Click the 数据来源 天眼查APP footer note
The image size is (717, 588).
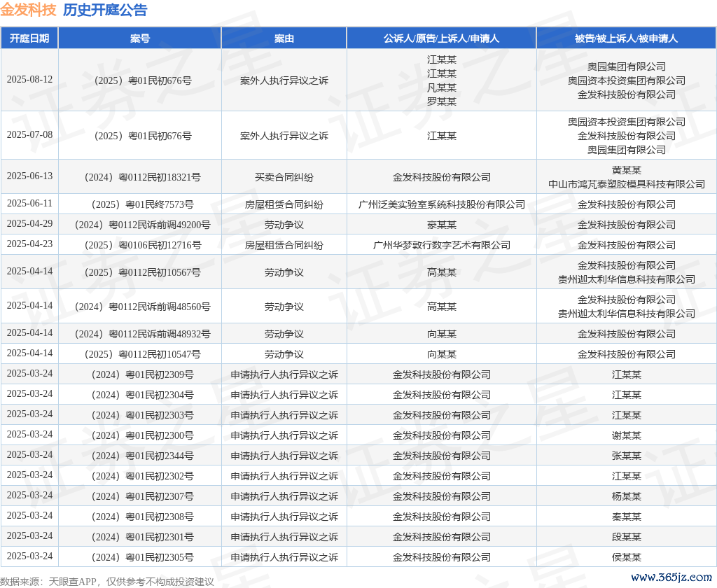point(106,582)
